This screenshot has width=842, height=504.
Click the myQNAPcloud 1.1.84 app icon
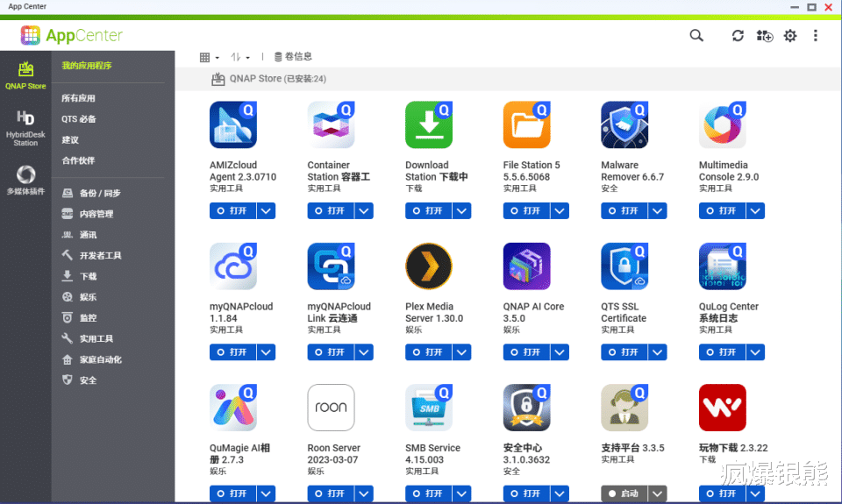pos(233,266)
